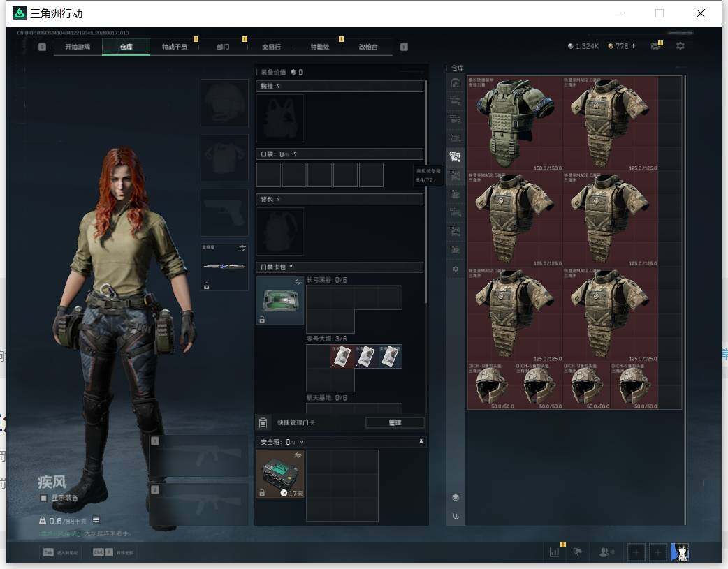Viewport: 728px width, 569px height.
Task: Click the mail icon with yellow badge
Action: coord(656,45)
